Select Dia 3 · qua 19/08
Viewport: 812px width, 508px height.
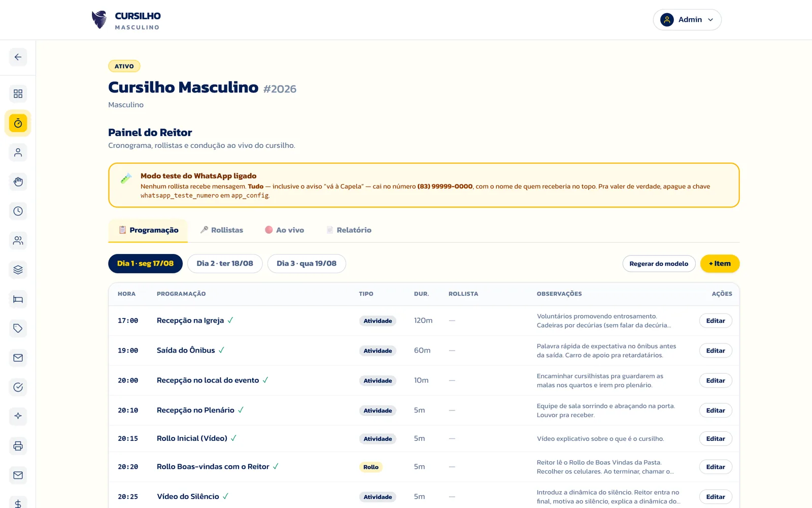[307, 263]
